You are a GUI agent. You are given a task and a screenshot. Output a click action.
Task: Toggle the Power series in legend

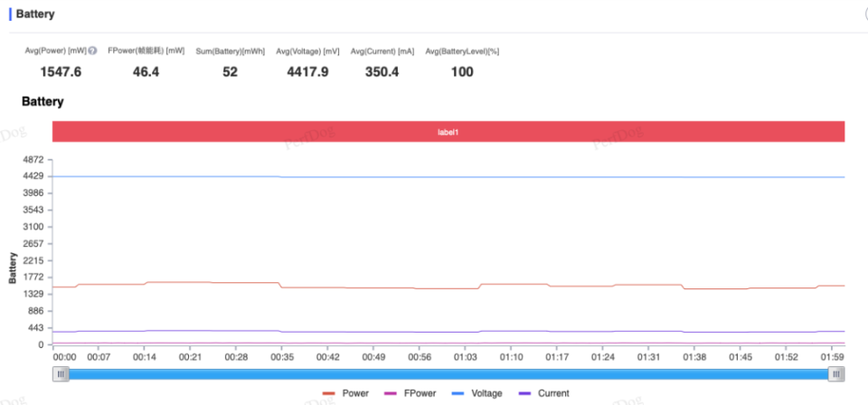pos(345,393)
